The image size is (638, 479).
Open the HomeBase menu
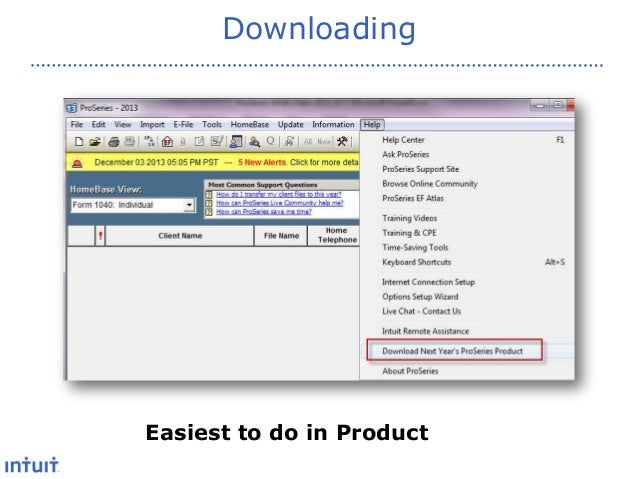[250, 125]
